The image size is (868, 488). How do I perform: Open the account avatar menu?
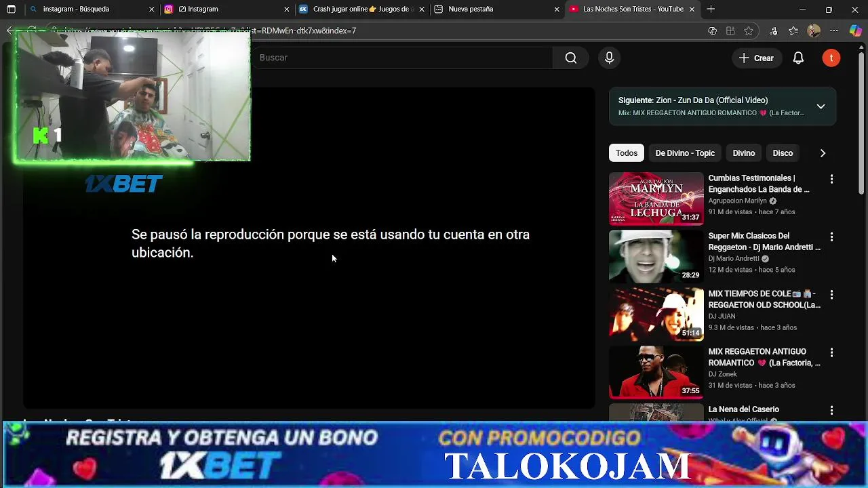click(831, 58)
